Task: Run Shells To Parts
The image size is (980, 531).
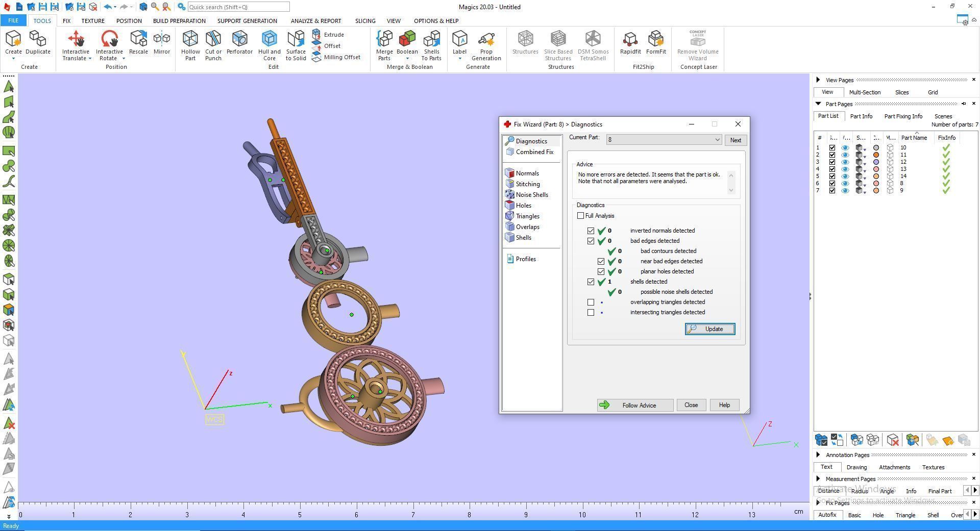Action: [431, 45]
